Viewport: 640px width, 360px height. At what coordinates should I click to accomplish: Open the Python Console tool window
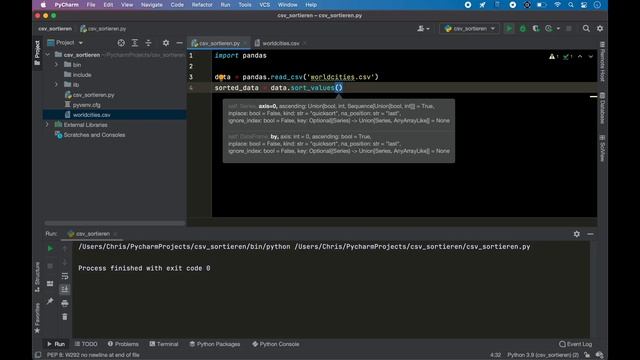(x=276, y=344)
